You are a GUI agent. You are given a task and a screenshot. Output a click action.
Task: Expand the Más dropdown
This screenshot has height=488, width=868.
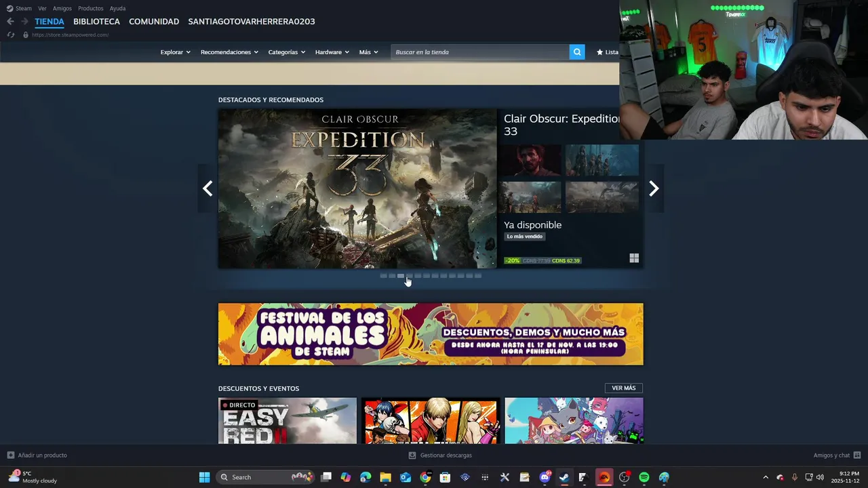pos(369,52)
